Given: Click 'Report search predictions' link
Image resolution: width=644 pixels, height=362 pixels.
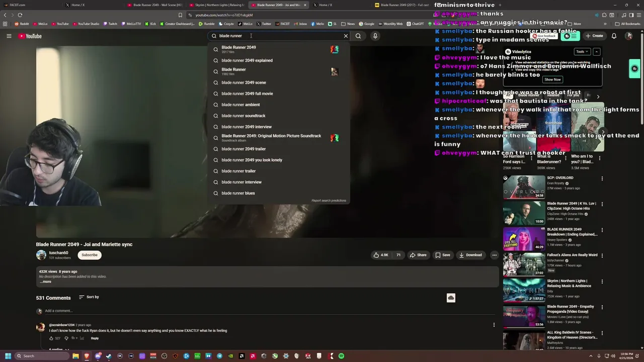Looking at the screenshot, I should [x=329, y=201].
